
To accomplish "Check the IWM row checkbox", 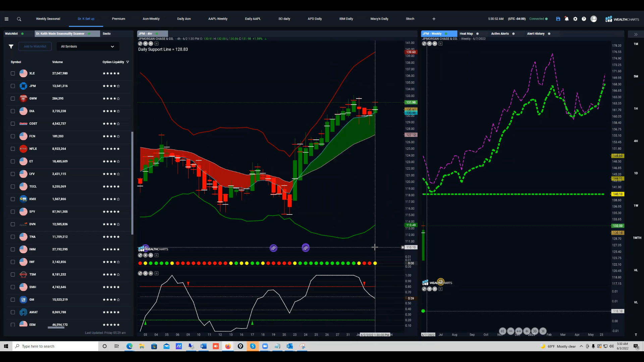I will 13,249.
